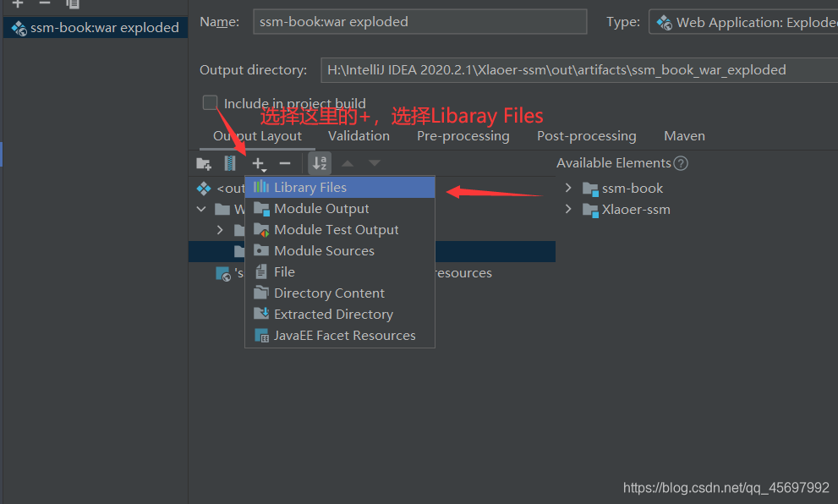Select Xlaoer-ssm module in Available Elements
This screenshot has width=838, height=504.
(636, 210)
